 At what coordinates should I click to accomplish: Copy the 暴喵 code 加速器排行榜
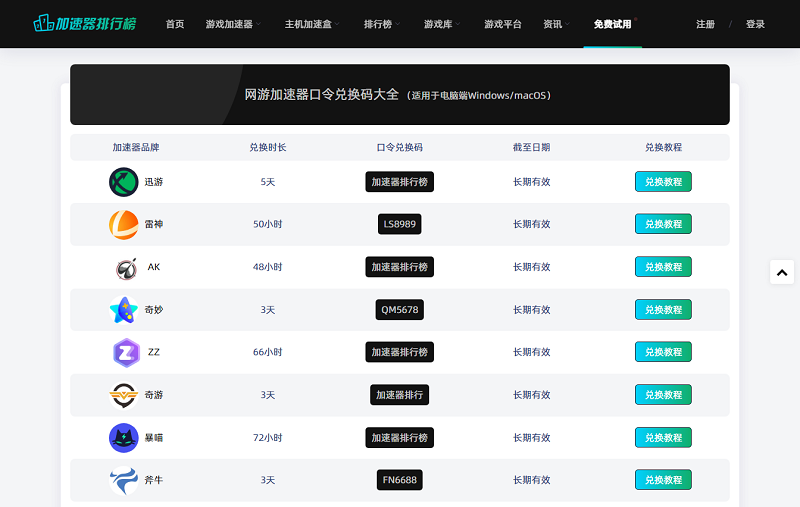click(x=399, y=438)
